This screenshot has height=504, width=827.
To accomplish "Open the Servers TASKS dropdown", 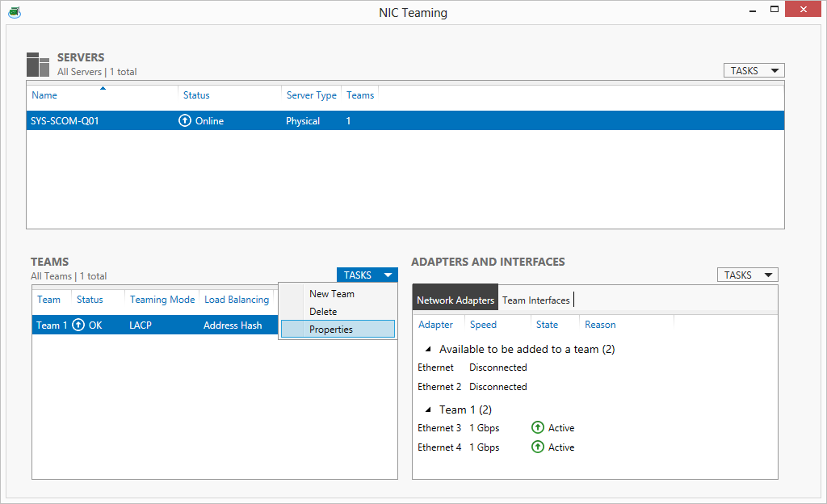I will click(754, 71).
